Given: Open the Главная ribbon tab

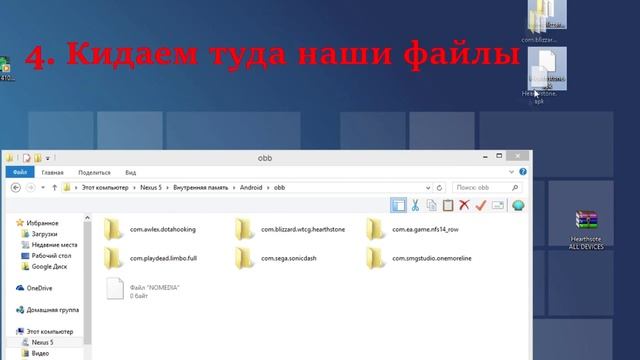Looking at the screenshot, I should tap(53, 173).
